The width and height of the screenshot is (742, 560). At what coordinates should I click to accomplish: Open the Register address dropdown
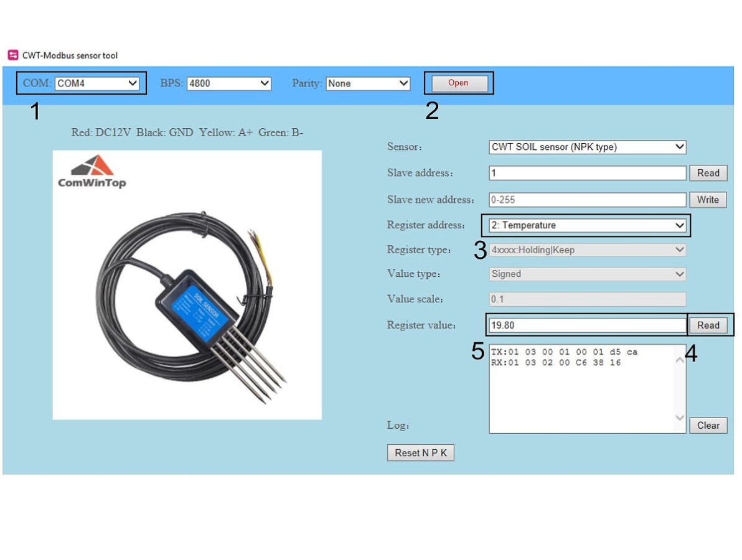[587, 225]
